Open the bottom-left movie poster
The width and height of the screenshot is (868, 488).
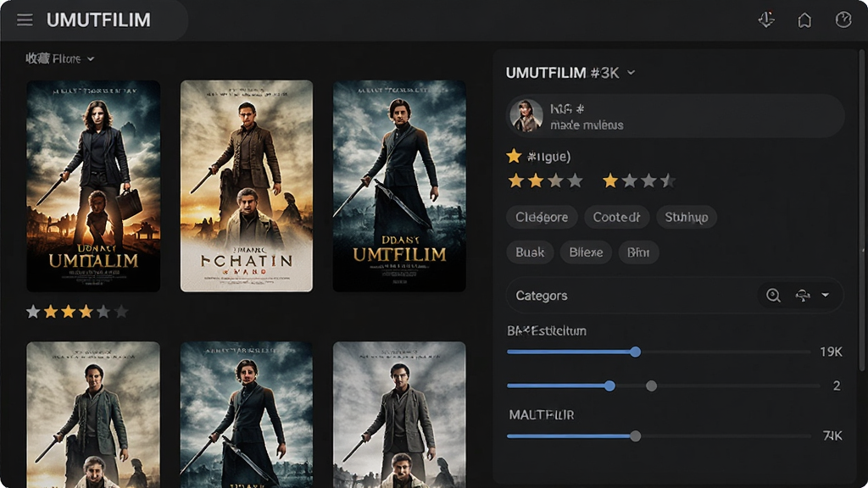(93, 414)
